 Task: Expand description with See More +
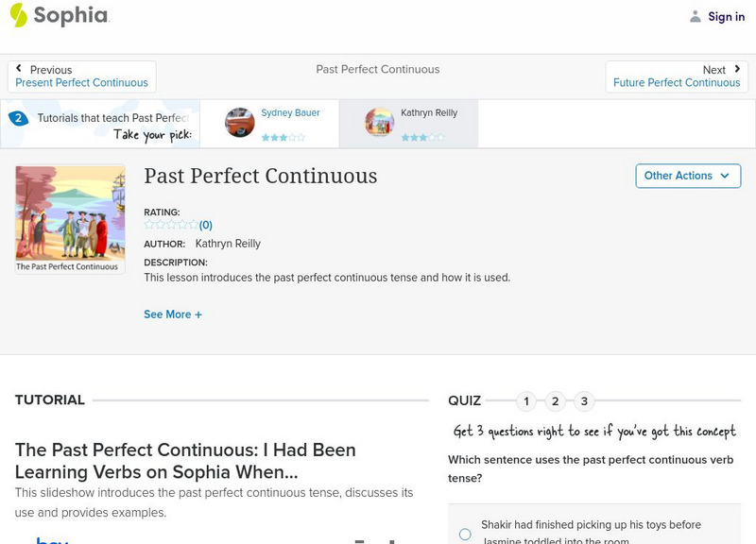point(173,314)
